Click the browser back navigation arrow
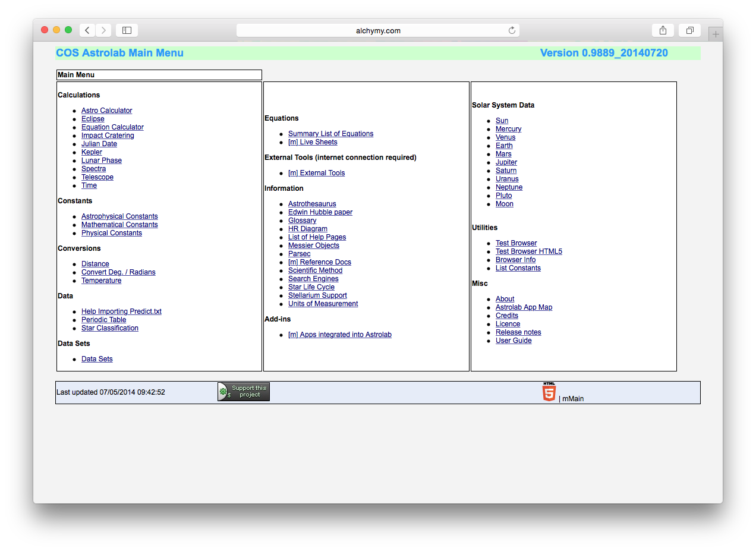Viewport: 756px width, 551px height. point(87,30)
